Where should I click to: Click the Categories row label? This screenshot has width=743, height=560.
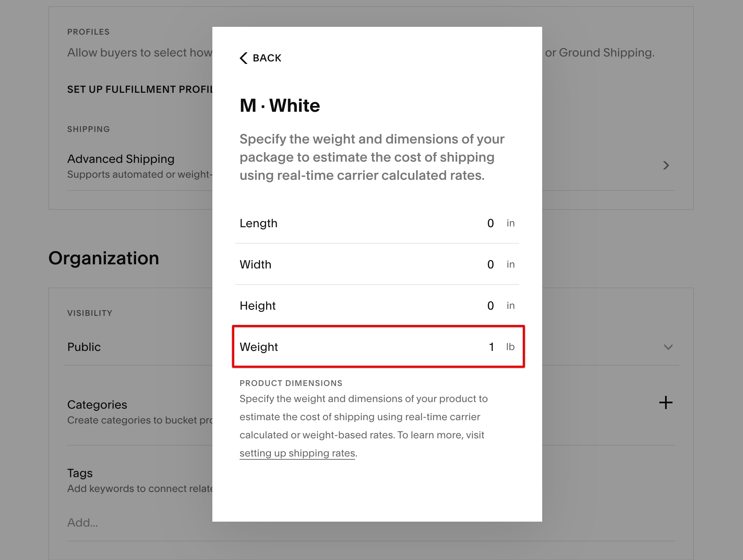tap(97, 405)
